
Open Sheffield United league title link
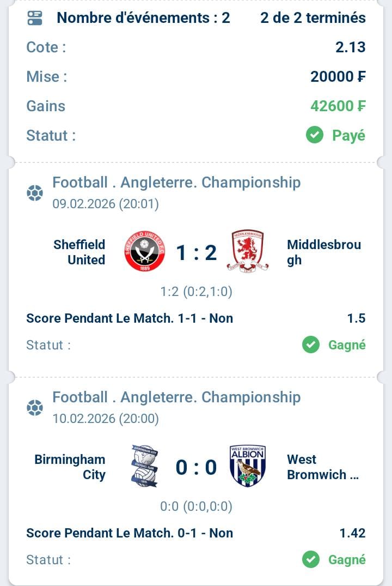pos(176,182)
